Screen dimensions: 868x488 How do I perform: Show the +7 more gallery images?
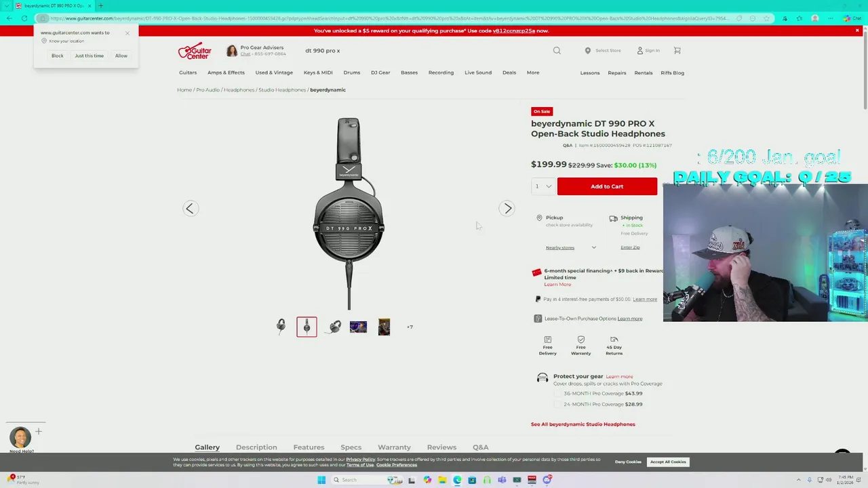[410, 327]
